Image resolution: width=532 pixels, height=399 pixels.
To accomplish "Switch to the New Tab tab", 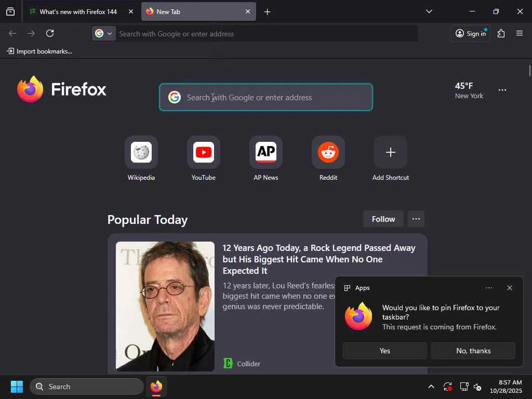I will point(198,12).
